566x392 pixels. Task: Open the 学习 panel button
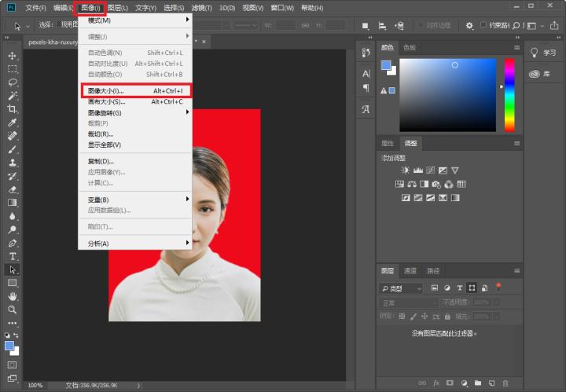pos(543,53)
